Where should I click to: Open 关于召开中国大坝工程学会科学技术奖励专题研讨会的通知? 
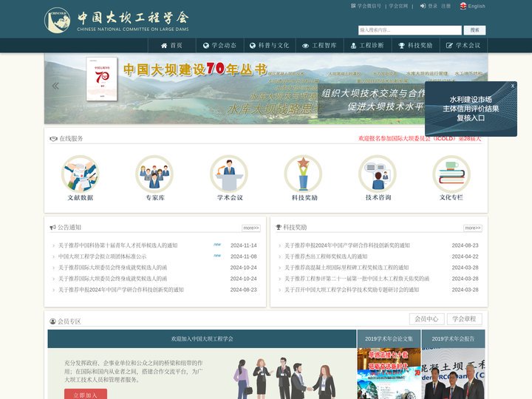tap(352, 290)
